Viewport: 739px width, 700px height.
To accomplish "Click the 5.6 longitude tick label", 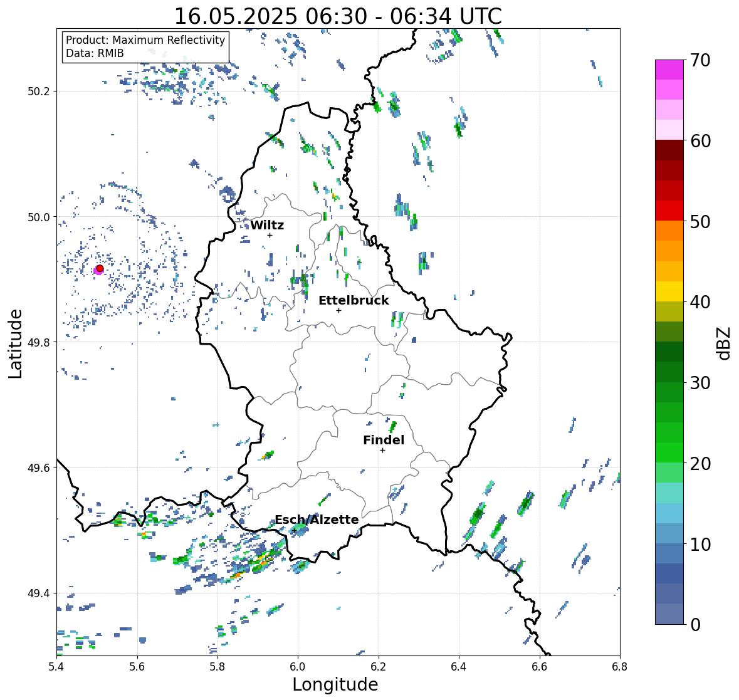I will (137, 667).
